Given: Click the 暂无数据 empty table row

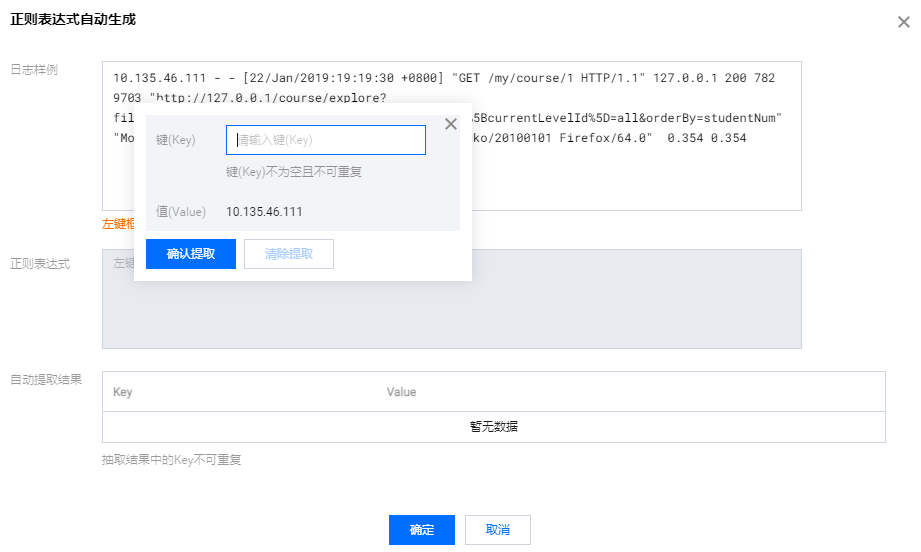Looking at the screenshot, I should pos(493,426).
